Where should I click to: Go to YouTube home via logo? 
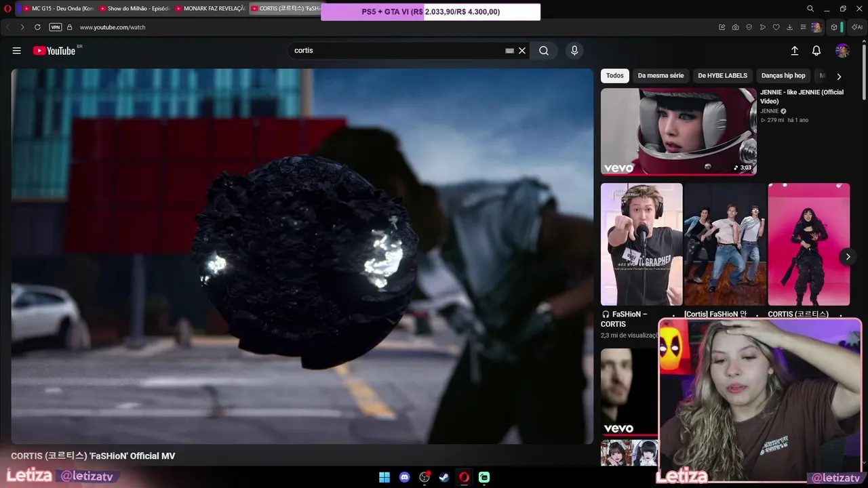[54, 51]
